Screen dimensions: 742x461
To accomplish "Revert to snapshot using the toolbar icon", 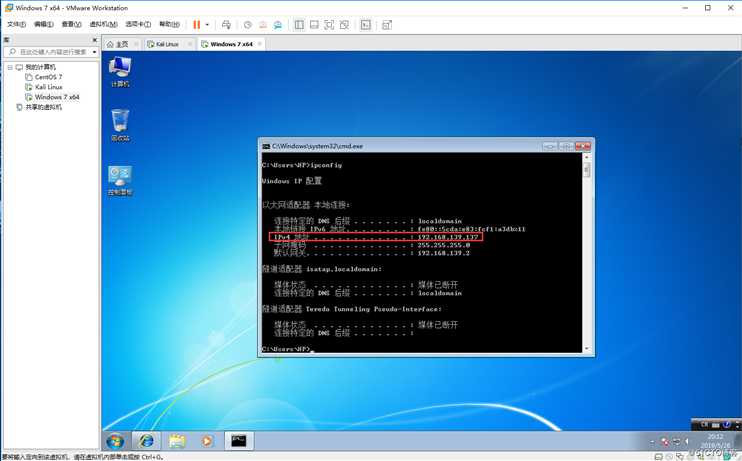I will [263, 25].
